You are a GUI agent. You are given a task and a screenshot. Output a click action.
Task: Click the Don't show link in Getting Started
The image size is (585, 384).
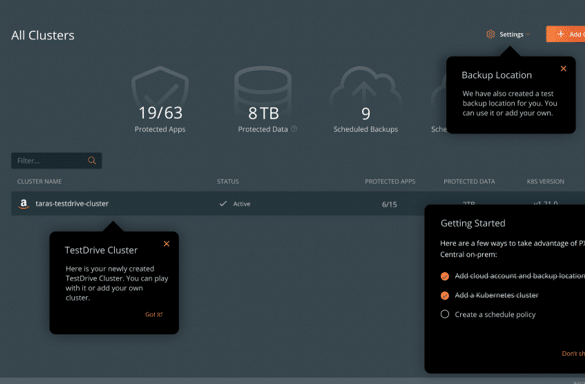coord(573,353)
